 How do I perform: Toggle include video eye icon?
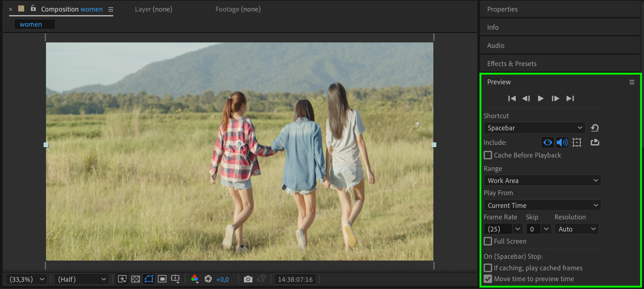pyautogui.click(x=547, y=143)
